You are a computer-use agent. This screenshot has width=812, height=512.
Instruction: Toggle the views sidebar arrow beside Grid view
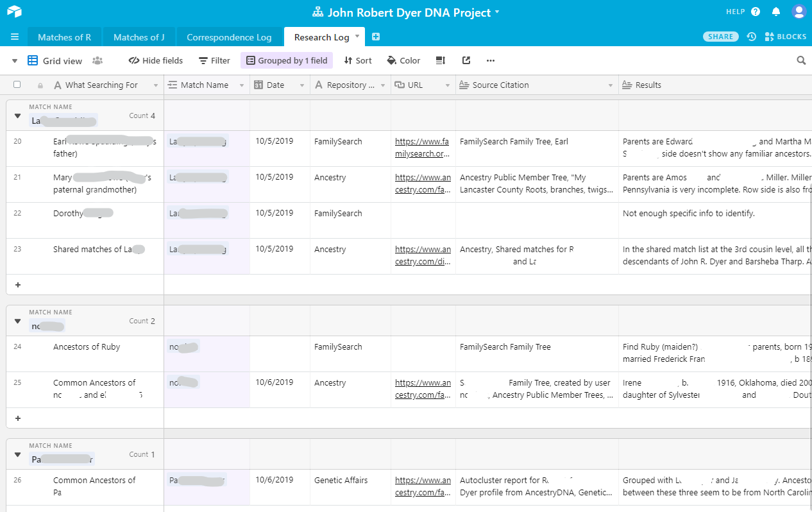(x=14, y=61)
